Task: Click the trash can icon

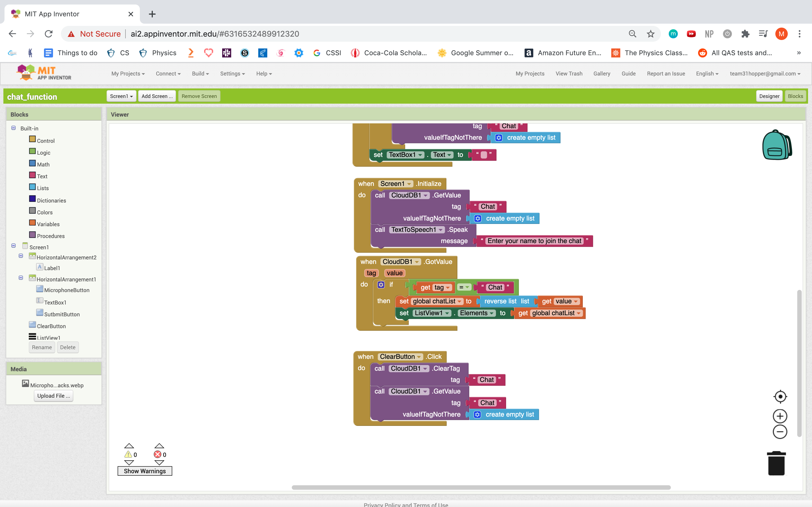Action: pyautogui.click(x=776, y=463)
